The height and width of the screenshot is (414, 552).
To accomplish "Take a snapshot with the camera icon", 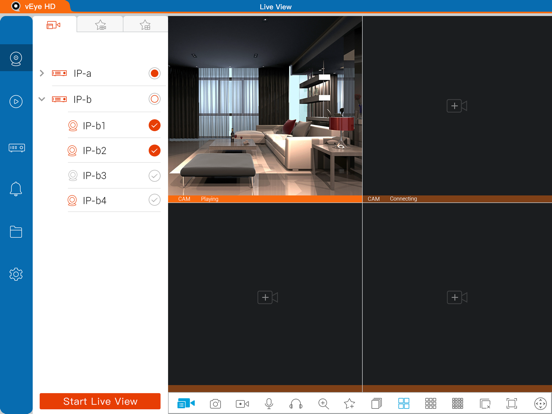I will [215, 403].
